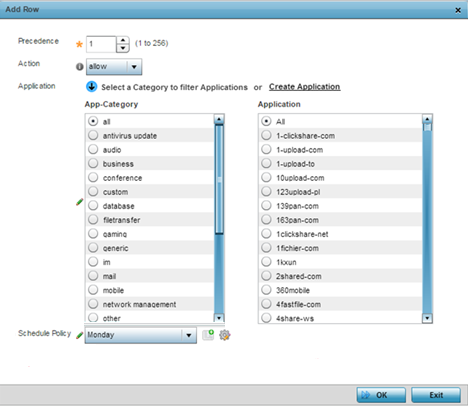Select the antivirus update category radio

pos(93,135)
